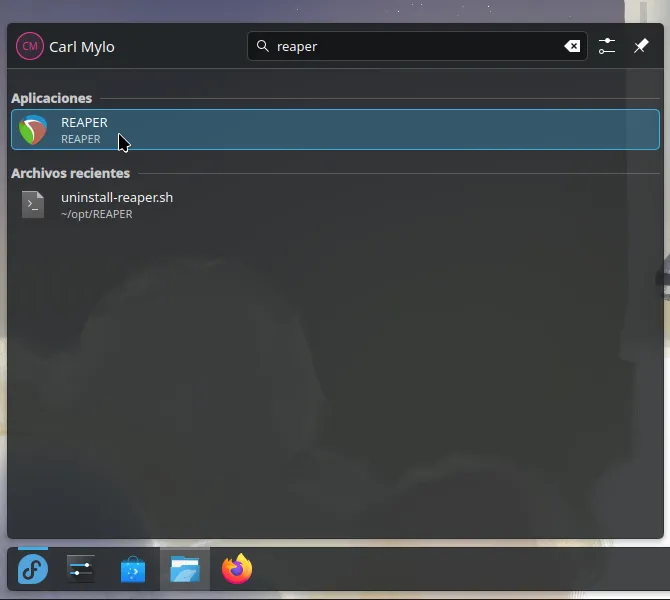Click the ~/opt/REAPER path text
The height and width of the screenshot is (600, 670).
97,214
